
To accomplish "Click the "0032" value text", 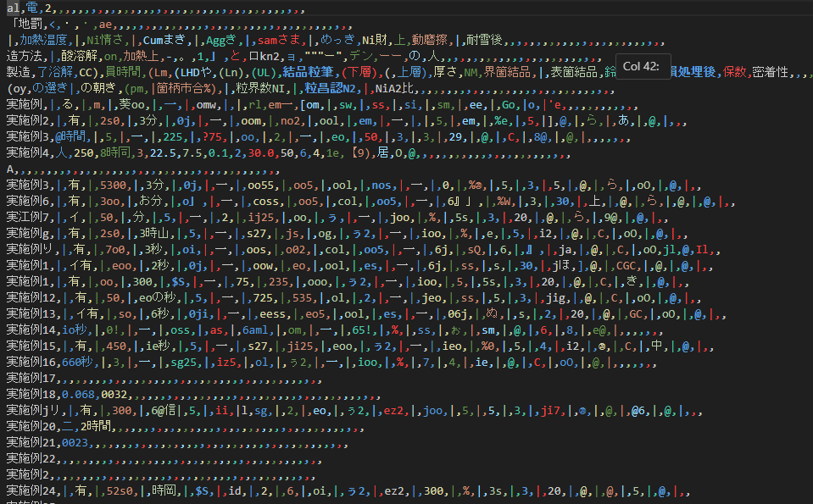I will (114, 394).
